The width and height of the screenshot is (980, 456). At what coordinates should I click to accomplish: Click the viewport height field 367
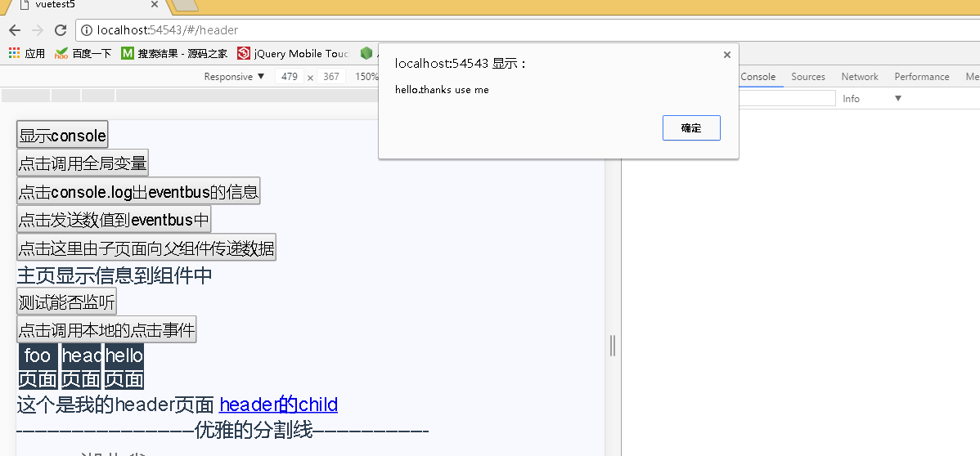tap(331, 77)
